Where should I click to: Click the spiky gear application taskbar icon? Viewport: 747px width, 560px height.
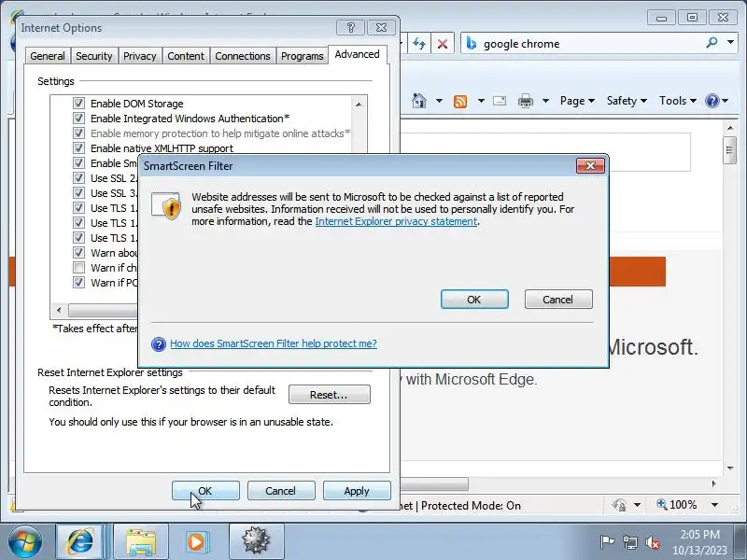256,541
